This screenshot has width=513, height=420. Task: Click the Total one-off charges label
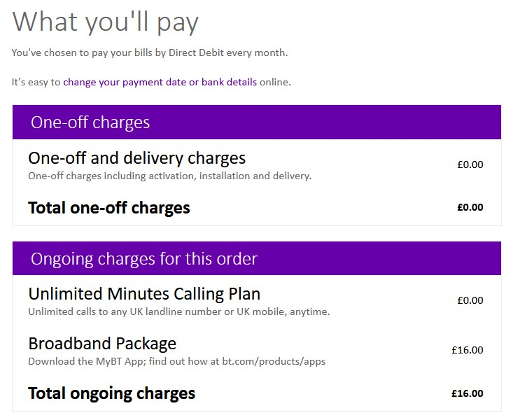tap(109, 207)
